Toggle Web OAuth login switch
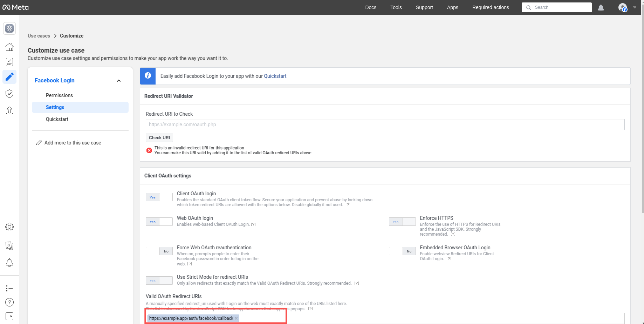The image size is (644, 324). click(159, 222)
